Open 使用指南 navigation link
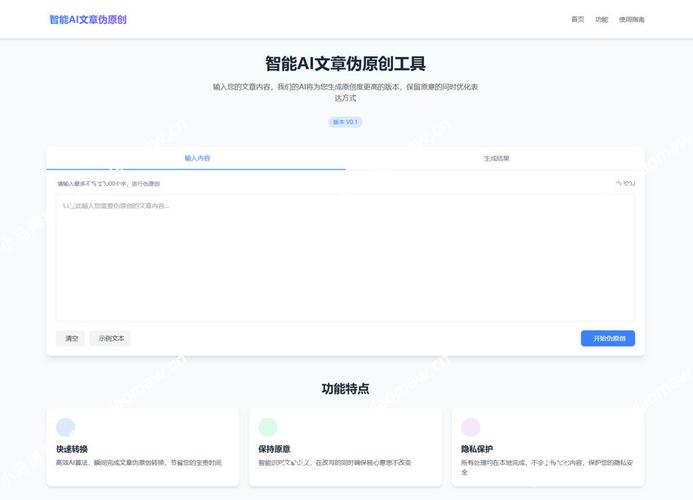Viewport: 693px width, 500px height. pyautogui.click(x=631, y=19)
